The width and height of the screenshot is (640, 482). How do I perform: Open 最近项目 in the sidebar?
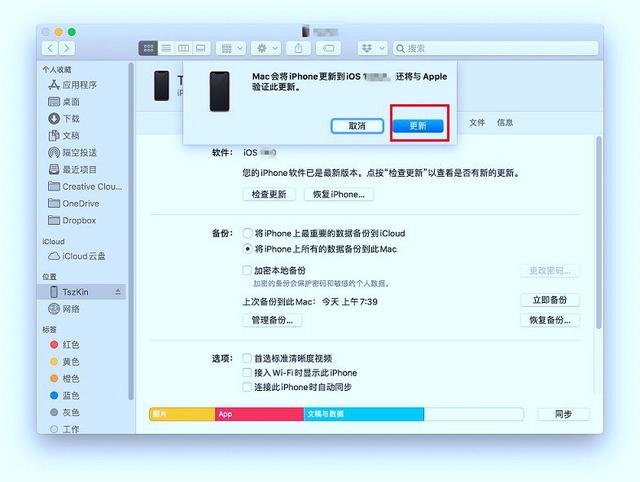pyautogui.click(x=73, y=169)
